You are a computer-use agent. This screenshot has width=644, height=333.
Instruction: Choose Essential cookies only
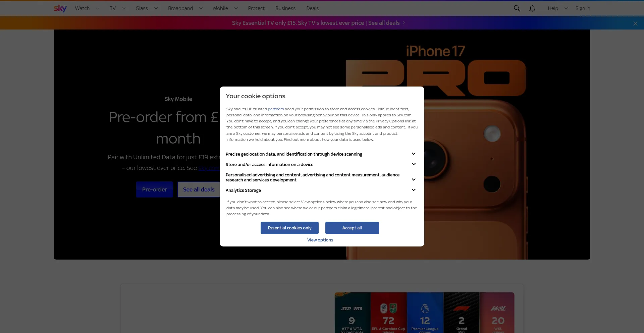(289, 228)
